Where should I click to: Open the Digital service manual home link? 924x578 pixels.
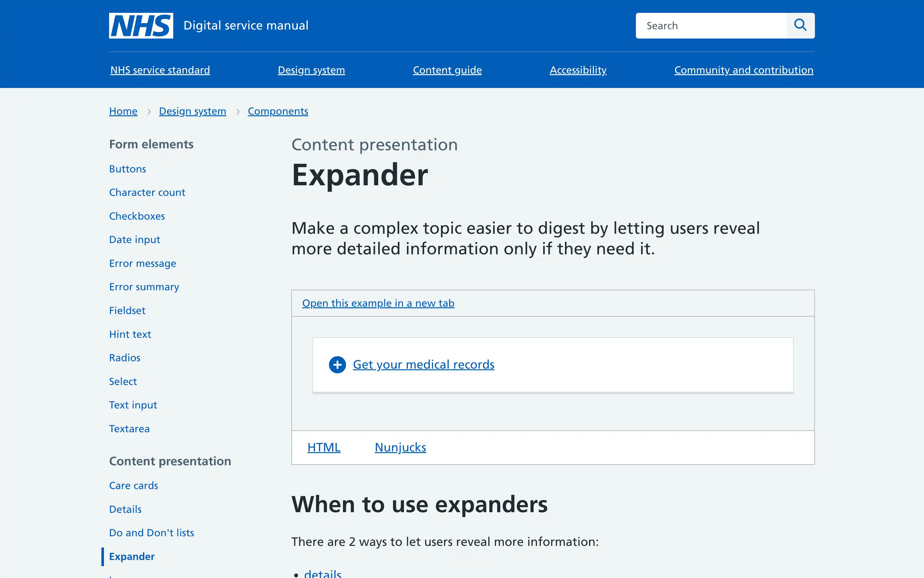246,26
